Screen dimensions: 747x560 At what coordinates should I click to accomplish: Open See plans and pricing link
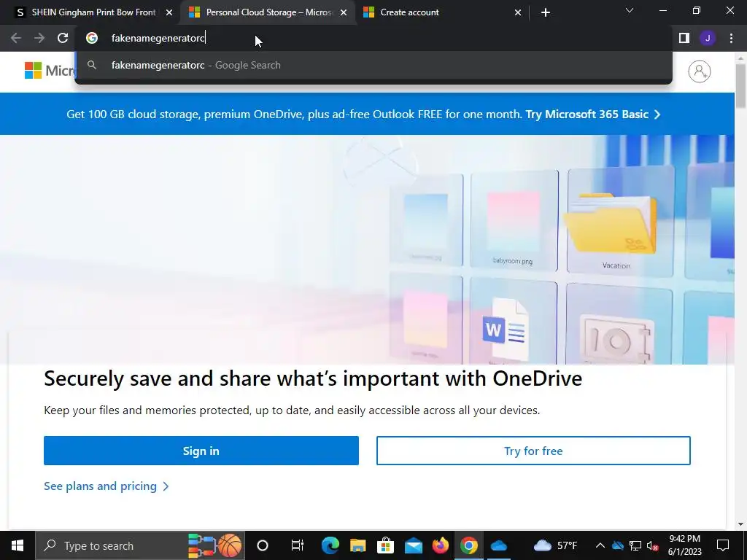[107, 486]
